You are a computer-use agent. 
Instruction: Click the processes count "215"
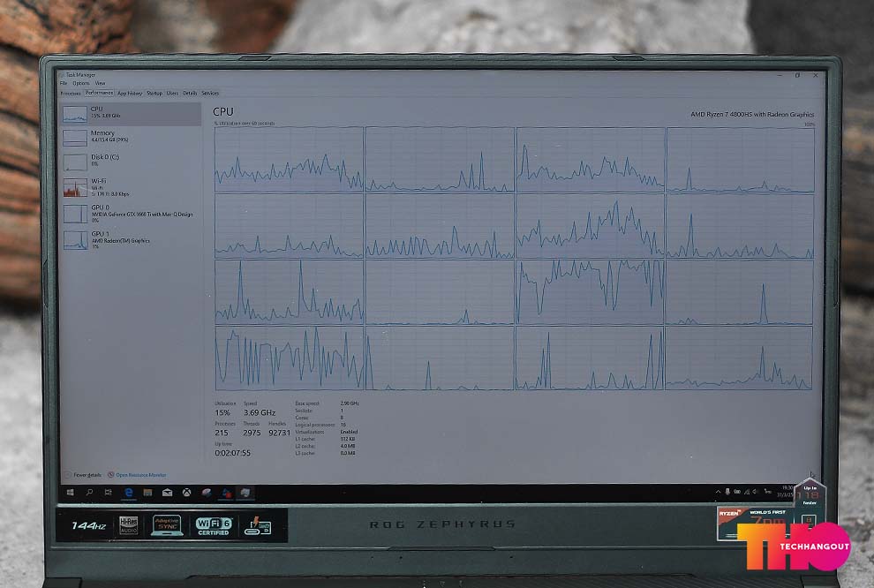(x=222, y=433)
